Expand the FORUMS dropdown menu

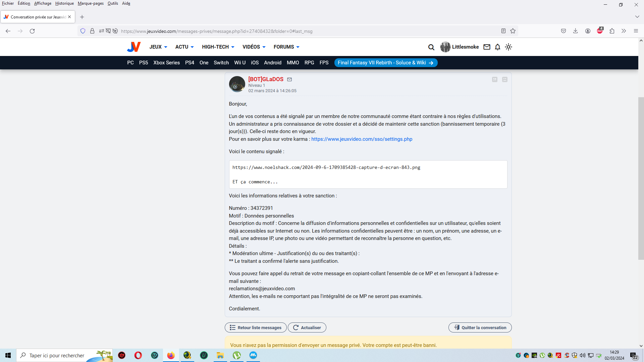(286, 47)
